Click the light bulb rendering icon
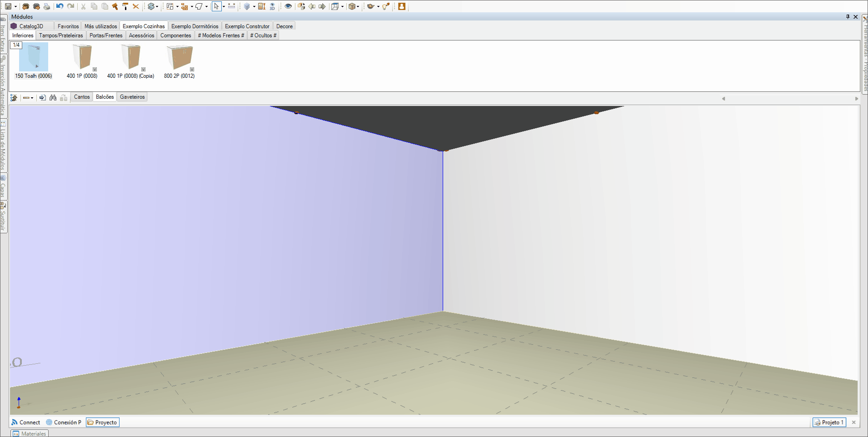 [x=386, y=6]
